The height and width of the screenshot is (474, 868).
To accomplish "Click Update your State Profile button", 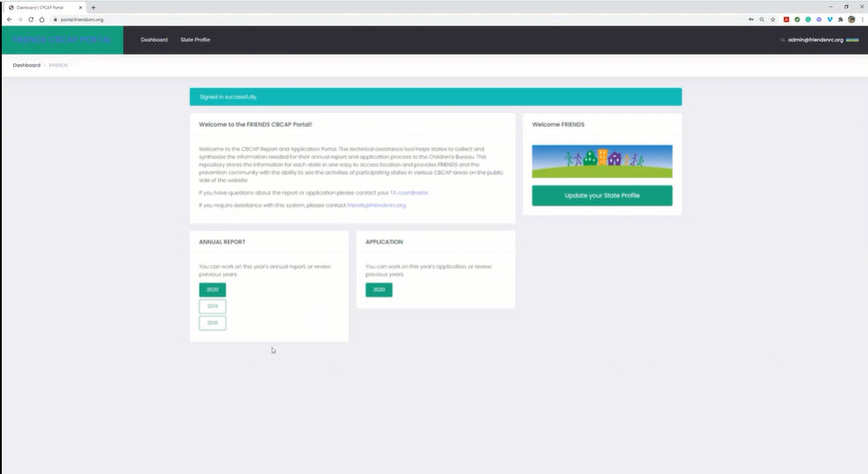I will click(x=602, y=195).
